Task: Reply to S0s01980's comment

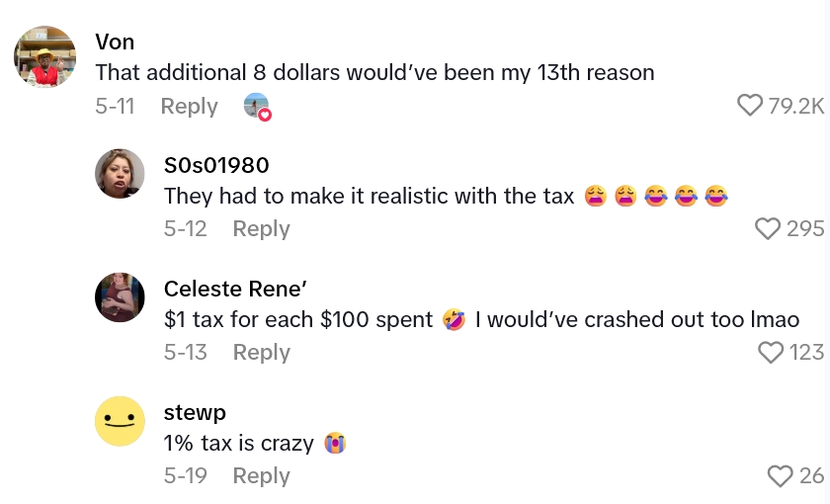Action: tap(261, 229)
